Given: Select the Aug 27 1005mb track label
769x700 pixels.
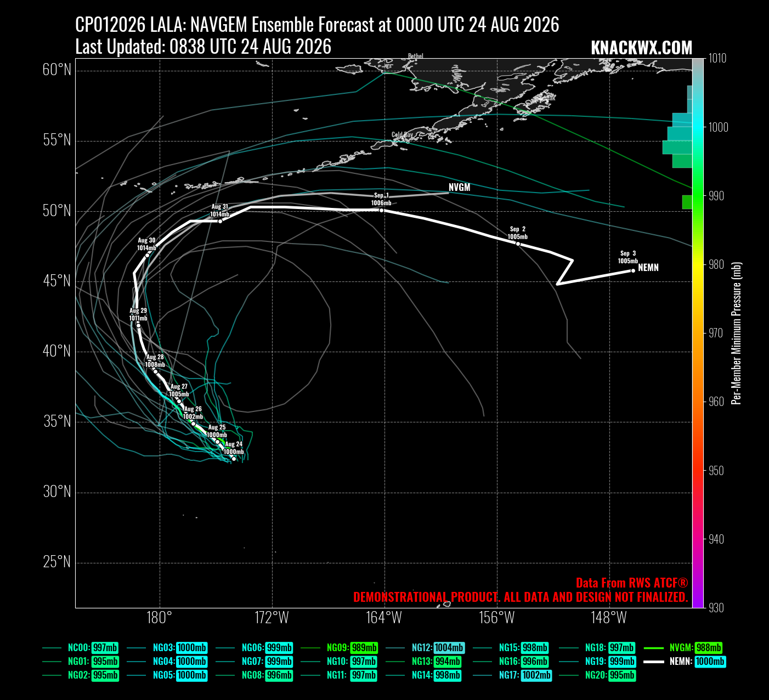Looking at the screenshot, I should point(179,391).
